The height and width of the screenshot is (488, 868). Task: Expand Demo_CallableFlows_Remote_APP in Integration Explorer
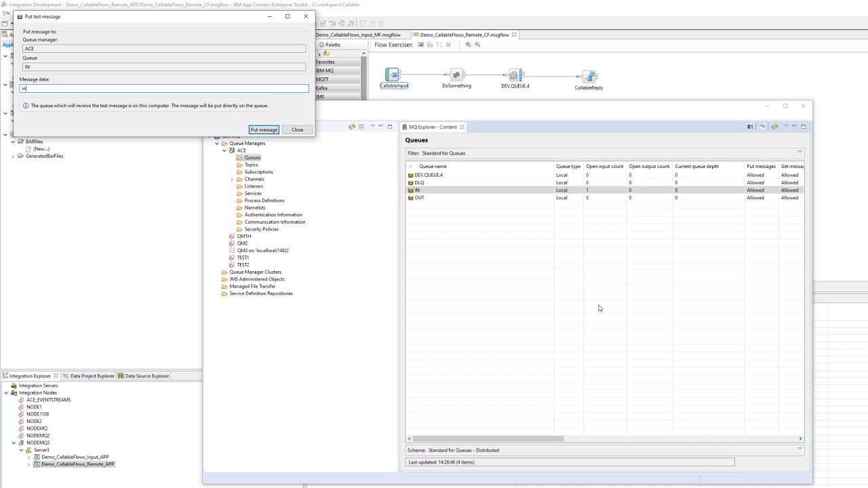[28, 464]
